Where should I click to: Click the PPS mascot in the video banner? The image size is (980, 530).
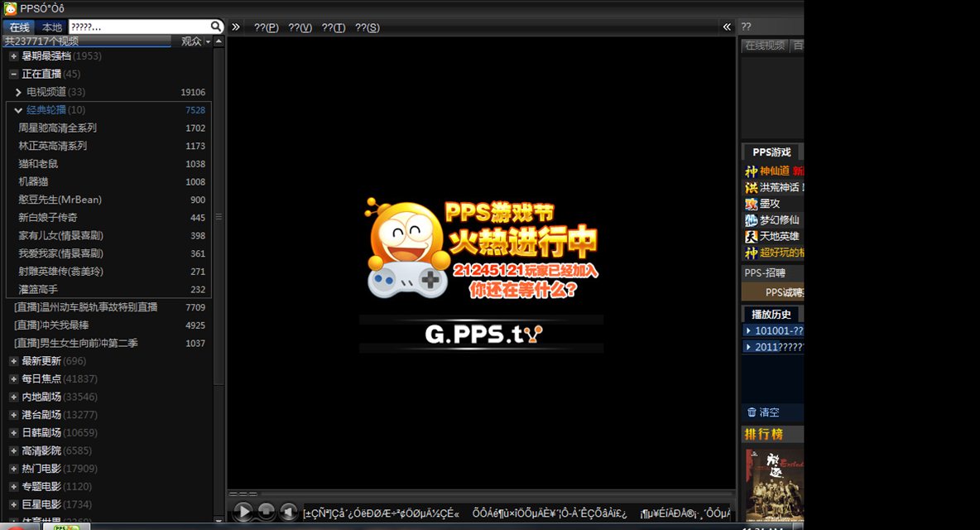pos(407,248)
